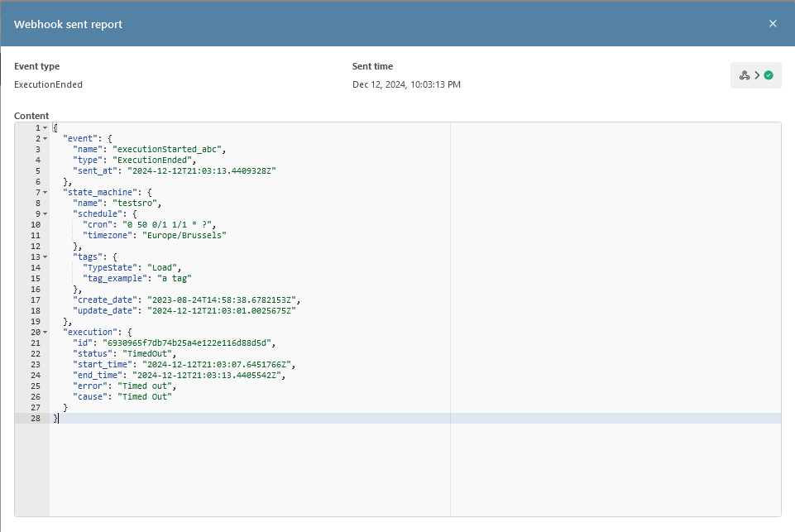The image size is (795, 532).
Task: Click the green success checkmark icon
Action: pyautogui.click(x=769, y=75)
